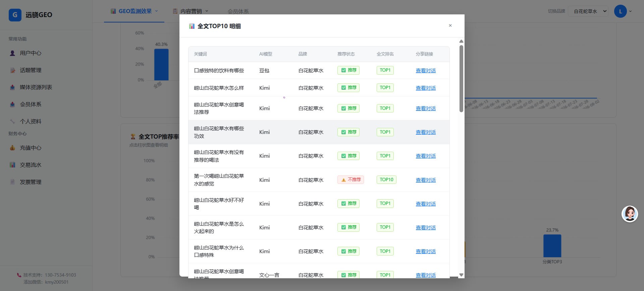Click the 充值中心 money bag icon
The height and width of the screenshot is (291, 644).
tap(12, 148)
